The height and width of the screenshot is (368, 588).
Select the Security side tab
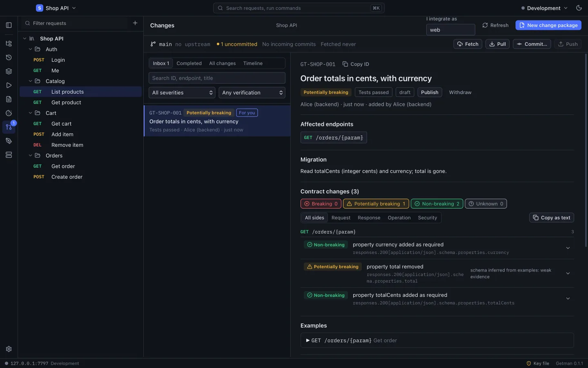pyautogui.click(x=427, y=218)
